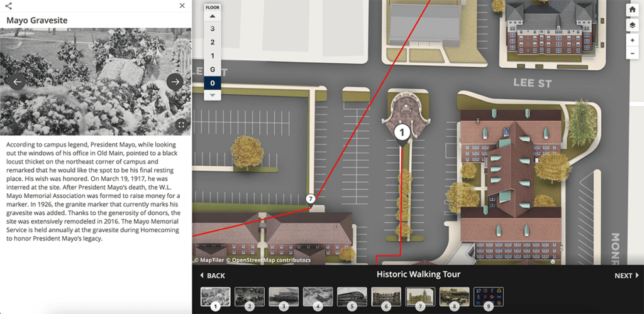Open tour stop 5 thumbnail
Screen dimensions: 644x314
point(352,296)
